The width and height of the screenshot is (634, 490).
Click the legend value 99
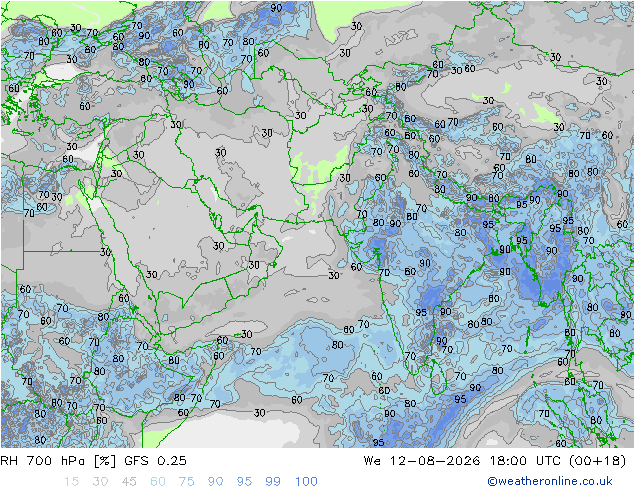(273, 482)
